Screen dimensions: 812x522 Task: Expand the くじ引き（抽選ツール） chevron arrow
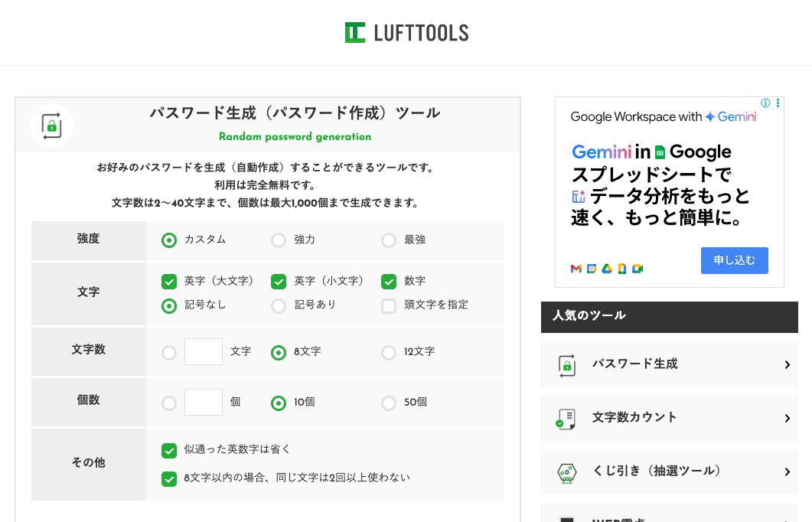point(787,472)
